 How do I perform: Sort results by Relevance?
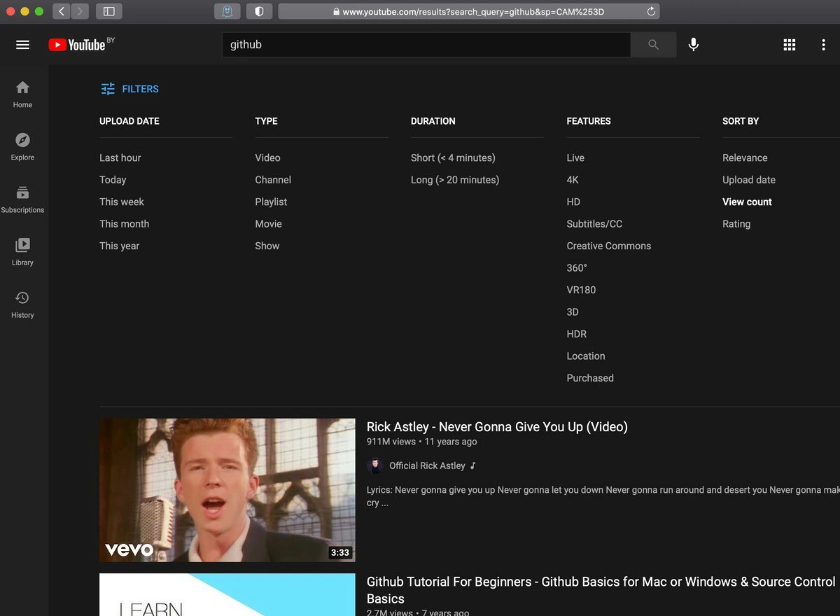745,157
